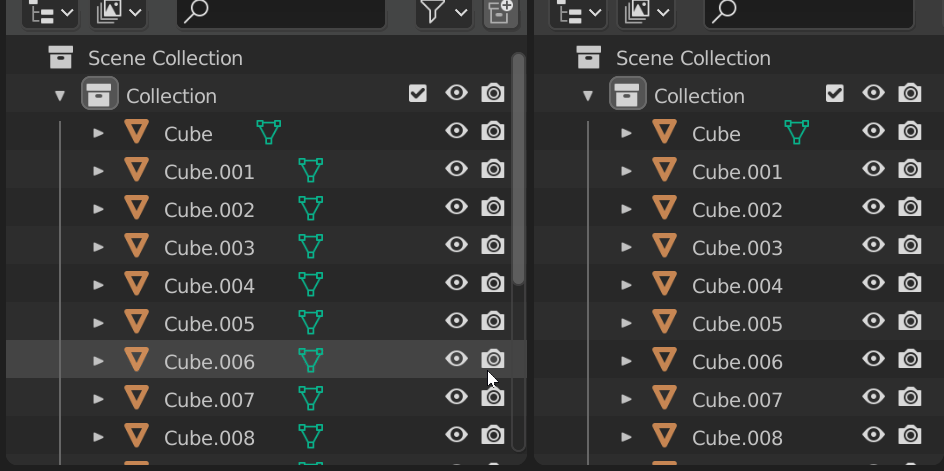This screenshot has height=471, width=944.
Task: Expand Cube.006 in left outliner
Action: coord(98,361)
